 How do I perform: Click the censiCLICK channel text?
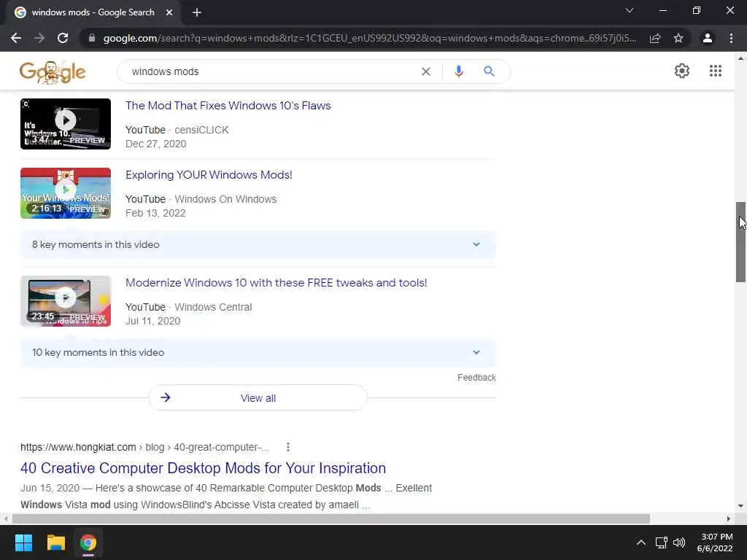point(201,130)
